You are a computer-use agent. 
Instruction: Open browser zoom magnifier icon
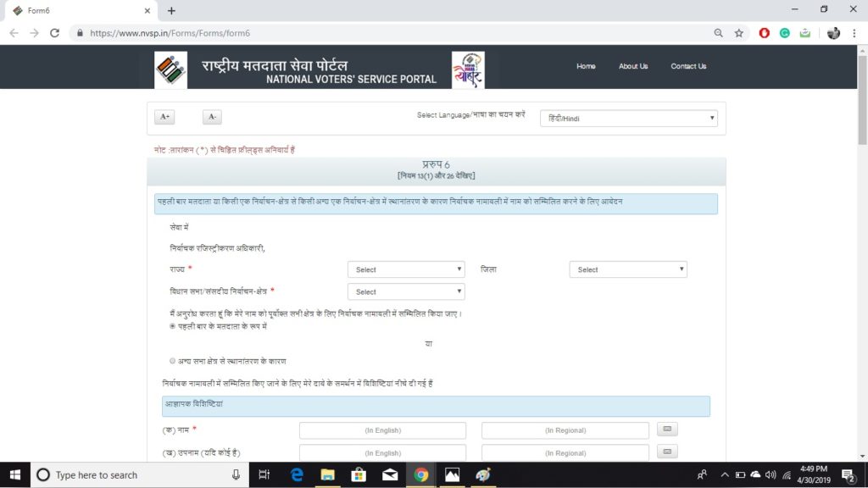[718, 33]
